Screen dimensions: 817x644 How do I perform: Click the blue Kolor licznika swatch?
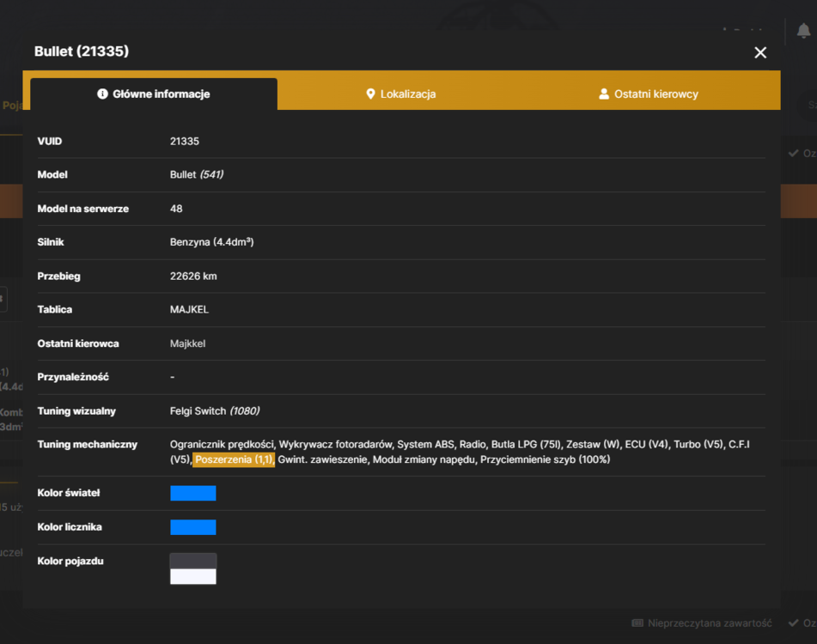coord(192,527)
